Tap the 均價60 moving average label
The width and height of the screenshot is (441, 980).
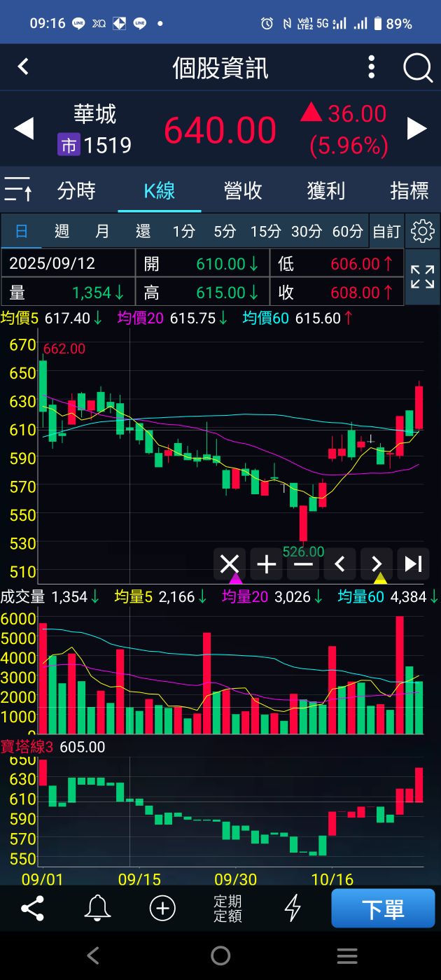pyautogui.click(x=266, y=318)
